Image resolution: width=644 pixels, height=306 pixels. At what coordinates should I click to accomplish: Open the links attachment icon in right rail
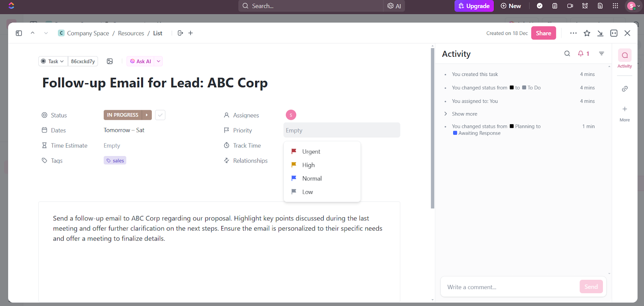coord(625,89)
